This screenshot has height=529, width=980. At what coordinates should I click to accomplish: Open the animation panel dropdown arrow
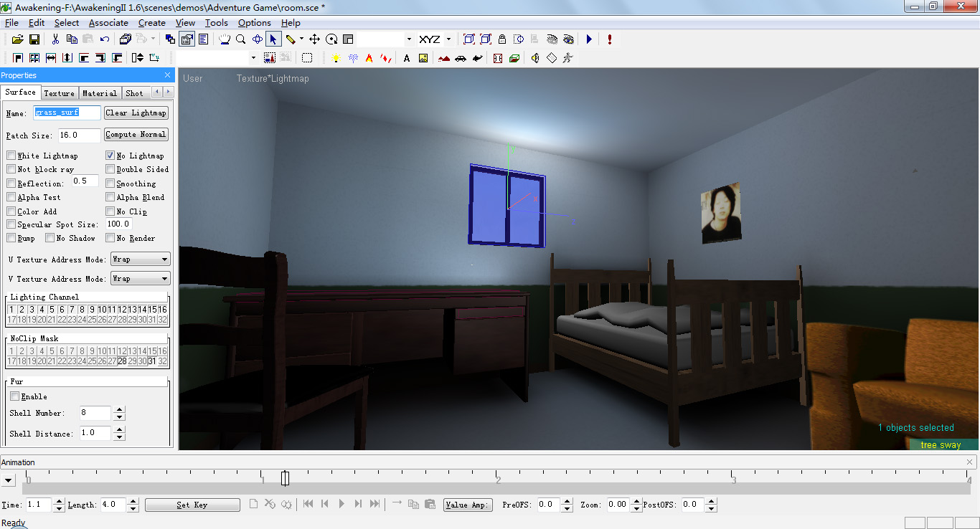9,480
